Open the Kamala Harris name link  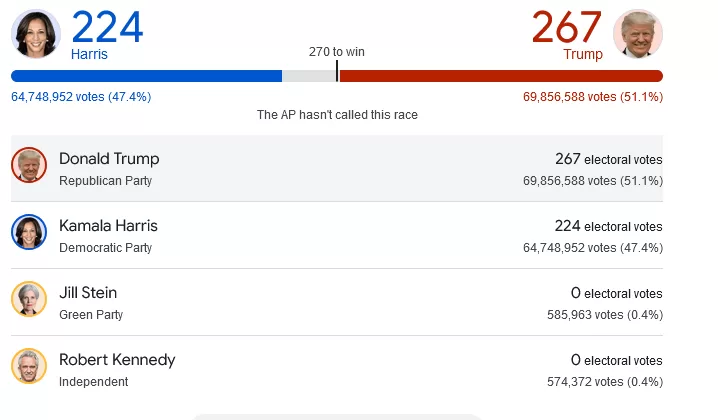(108, 226)
